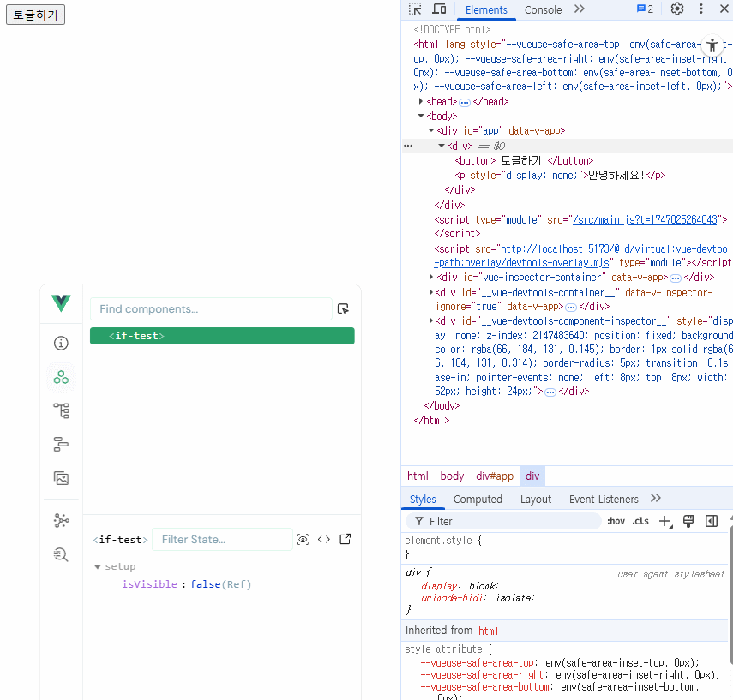Screen dimensions: 733x700
Task: Toggle the device toolbar icon
Action: 439,9
